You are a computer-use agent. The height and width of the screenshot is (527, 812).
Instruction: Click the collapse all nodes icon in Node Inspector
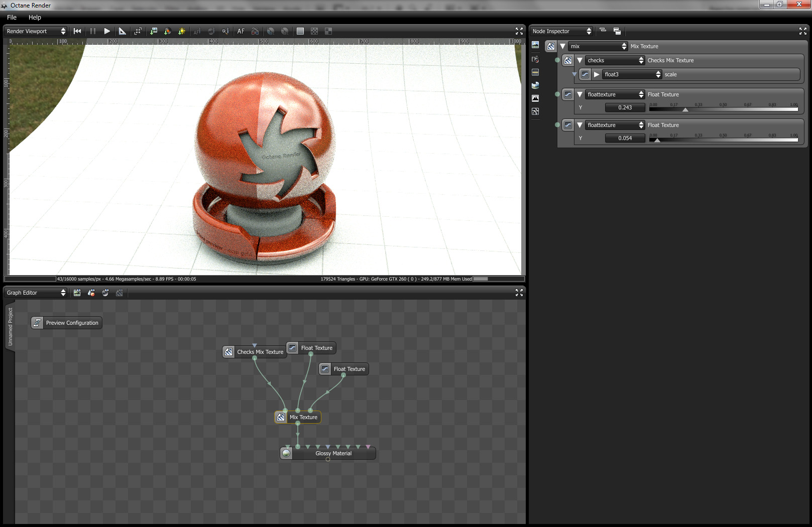coord(603,31)
